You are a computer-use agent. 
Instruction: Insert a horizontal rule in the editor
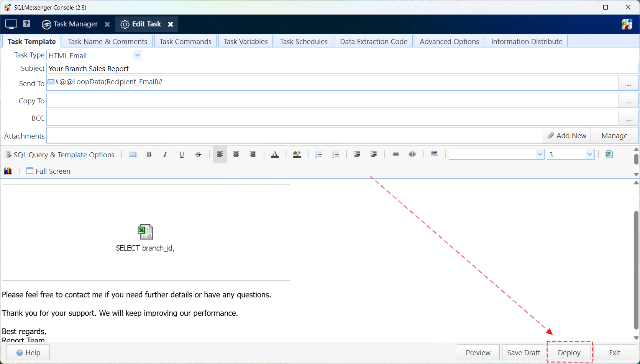pos(434,154)
